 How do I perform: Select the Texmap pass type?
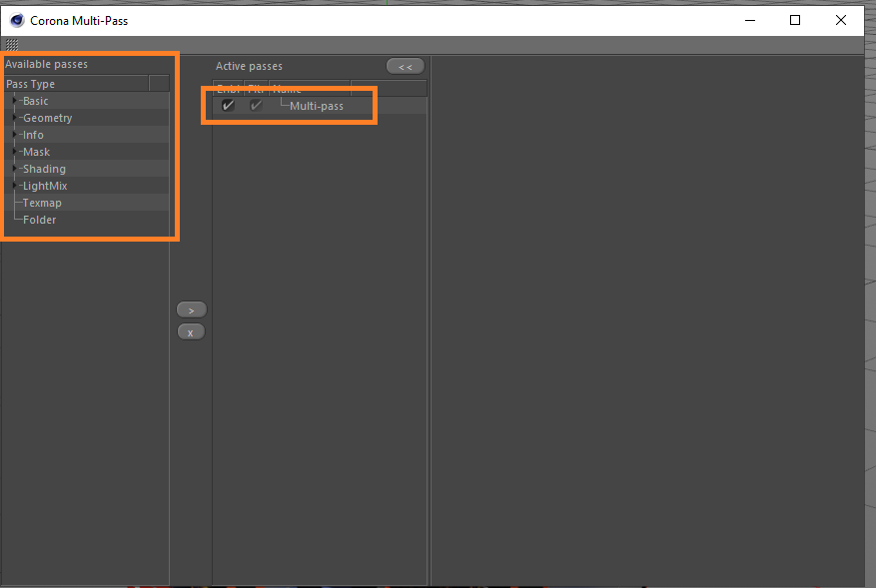(x=42, y=203)
